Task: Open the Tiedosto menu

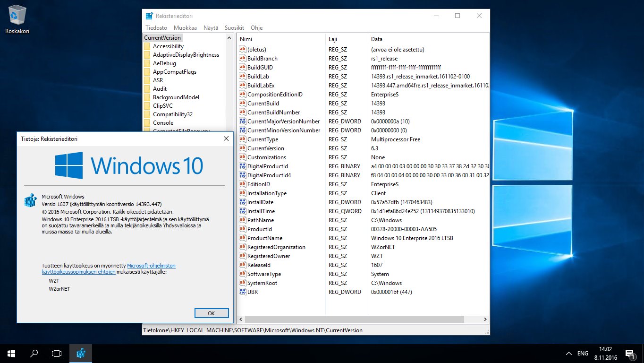Action: (x=156, y=28)
